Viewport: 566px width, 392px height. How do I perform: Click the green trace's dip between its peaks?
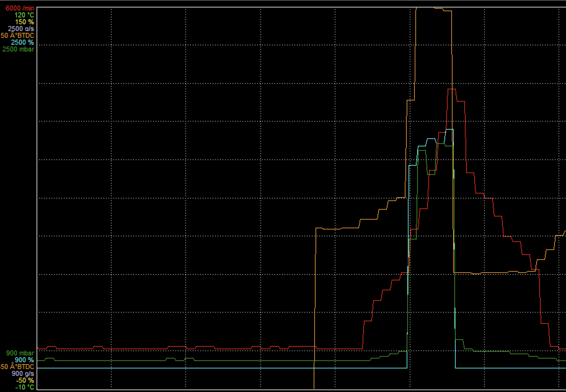(x=431, y=174)
